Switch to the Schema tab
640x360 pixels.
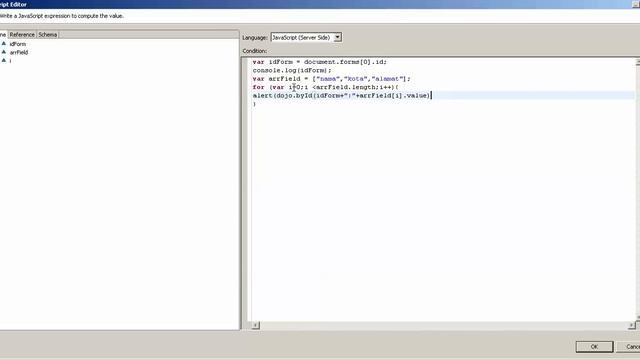(47, 35)
